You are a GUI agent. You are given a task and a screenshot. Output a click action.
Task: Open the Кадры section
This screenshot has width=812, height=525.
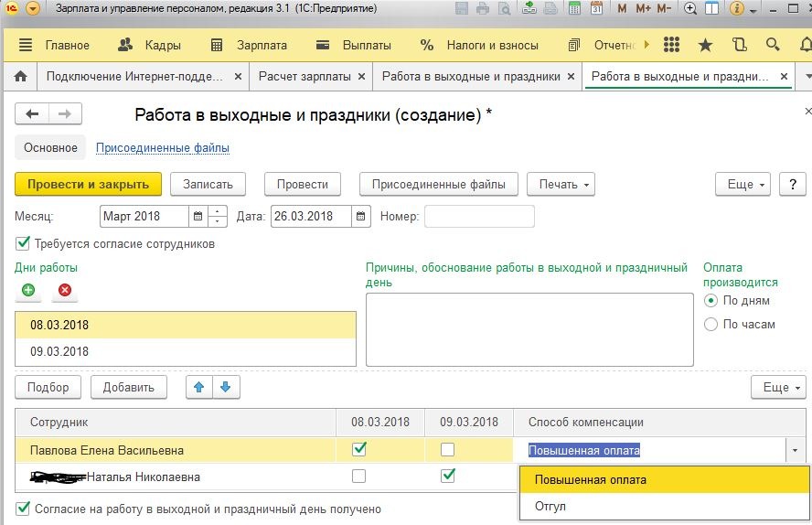coord(150,46)
